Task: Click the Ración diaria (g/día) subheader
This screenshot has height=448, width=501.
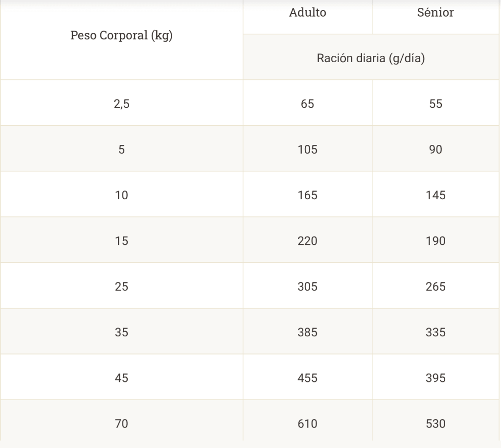Action: click(x=371, y=58)
